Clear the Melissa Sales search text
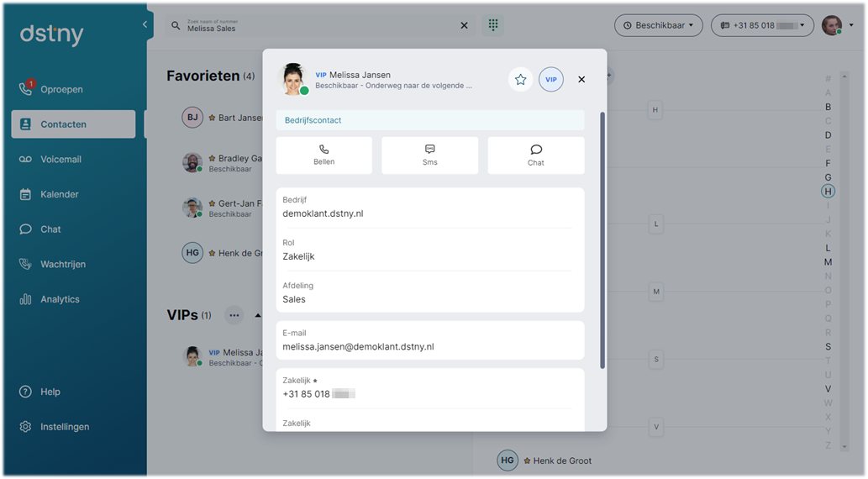This screenshot has width=868, height=479. click(464, 25)
